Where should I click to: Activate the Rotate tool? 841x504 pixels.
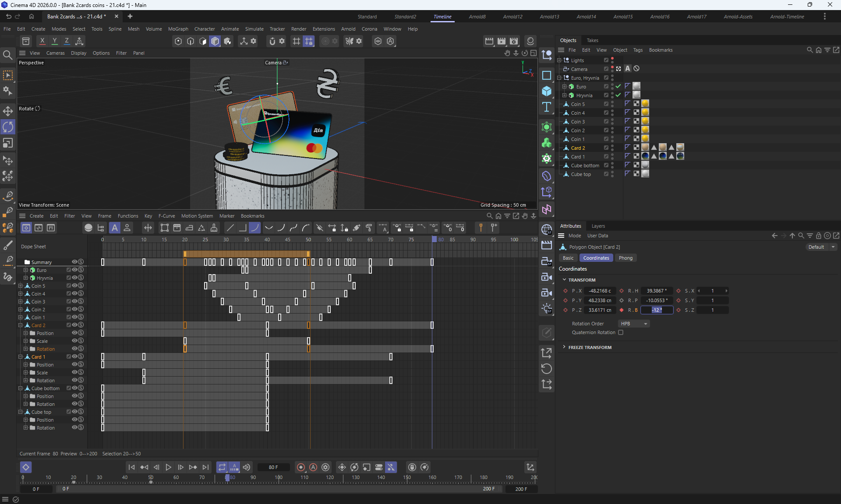[8, 127]
